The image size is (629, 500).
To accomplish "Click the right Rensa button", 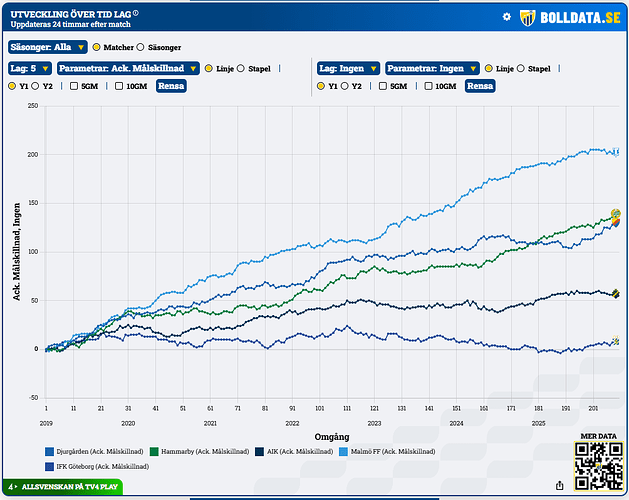I will [480, 86].
